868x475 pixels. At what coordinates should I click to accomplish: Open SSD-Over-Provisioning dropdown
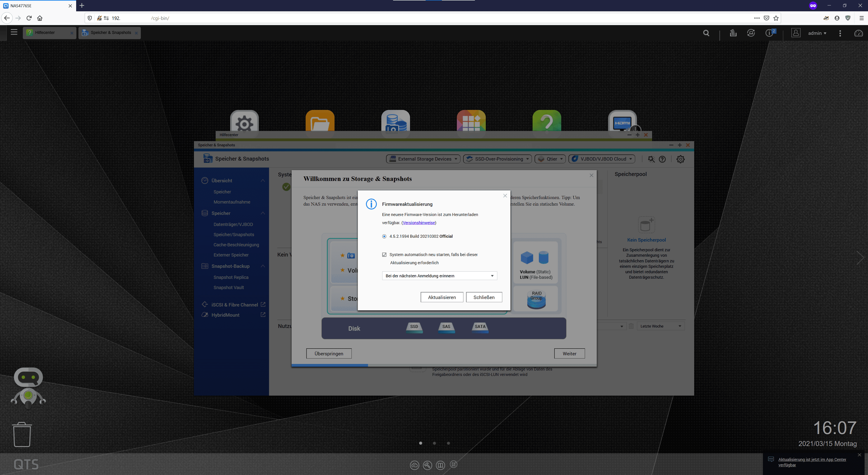(x=497, y=159)
